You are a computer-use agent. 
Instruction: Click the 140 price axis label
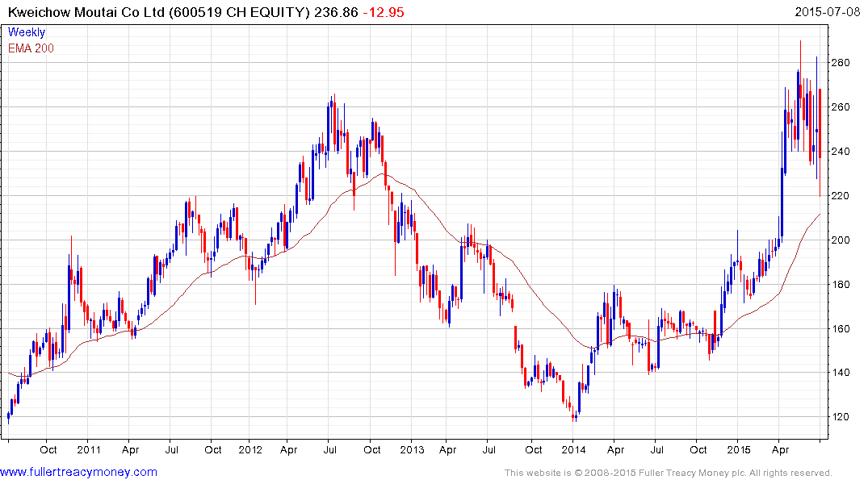pyautogui.click(x=841, y=373)
